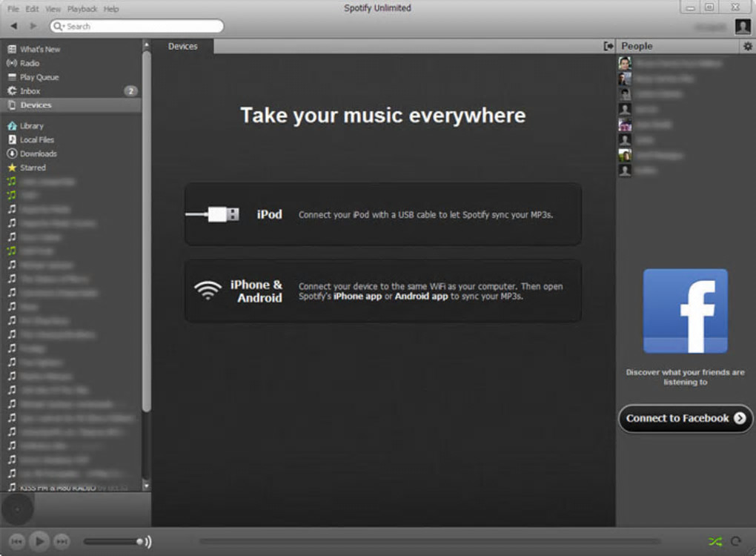Toggle shuffle mode
This screenshot has height=556, width=756.
(x=715, y=541)
